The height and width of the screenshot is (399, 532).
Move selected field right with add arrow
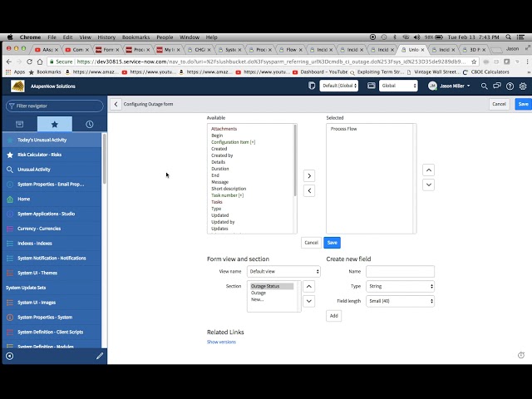coord(309,175)
